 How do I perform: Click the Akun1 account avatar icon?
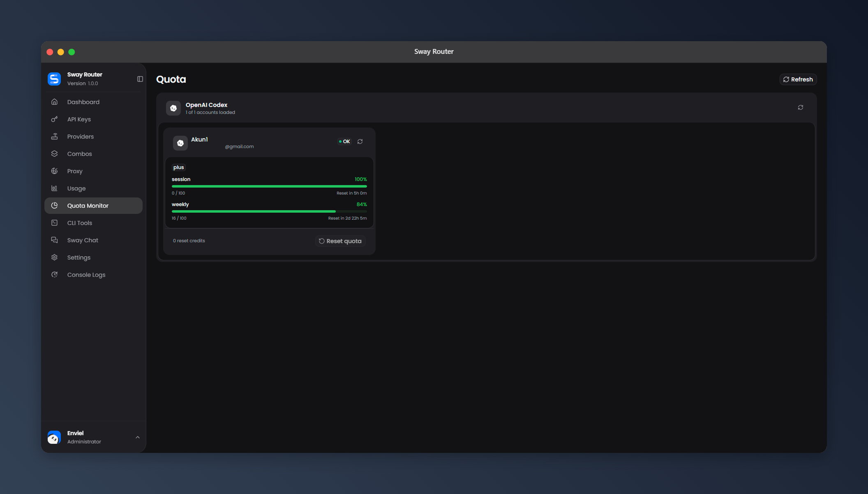click(180, 143)
